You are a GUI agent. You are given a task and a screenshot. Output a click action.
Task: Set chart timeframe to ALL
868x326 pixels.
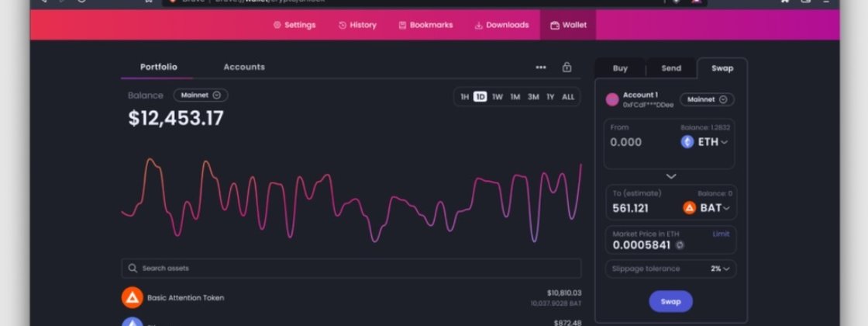tap(568, 97)
